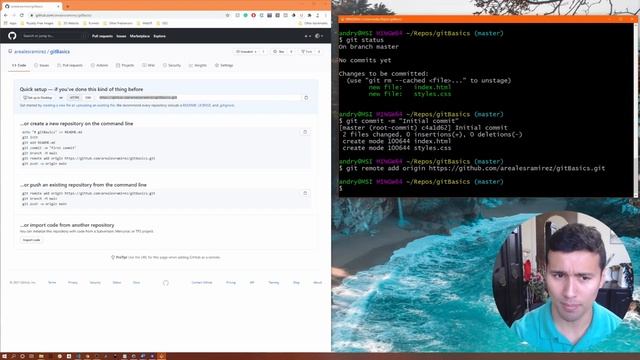Switch to the repository Issues tab

(42, 65)
